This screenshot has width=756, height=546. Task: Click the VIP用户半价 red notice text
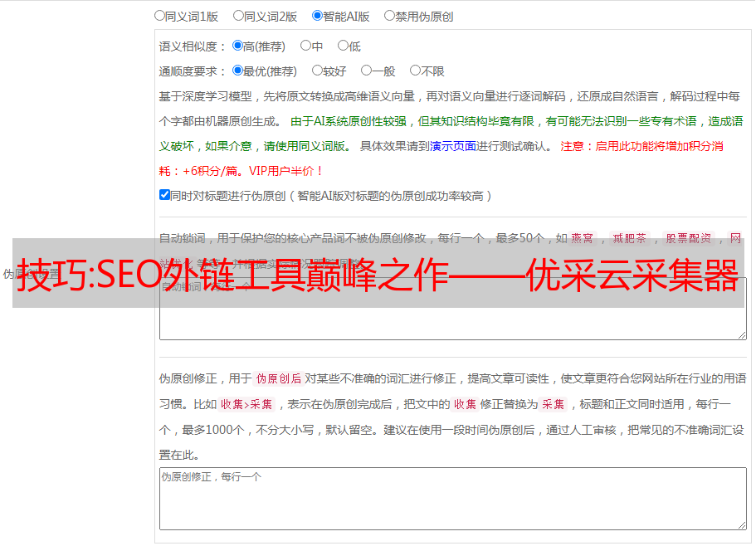pyautogui.click(x=286, y=171)
